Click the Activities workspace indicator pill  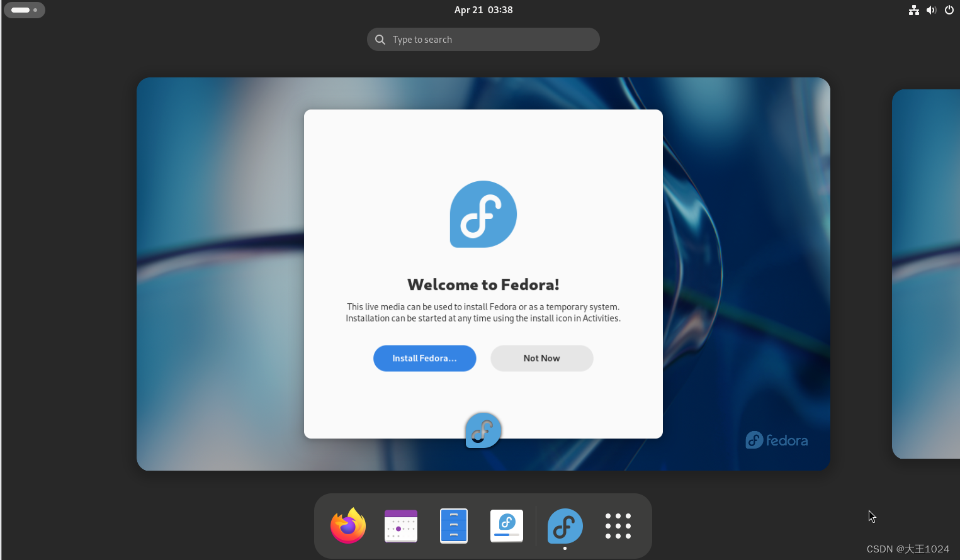click(25, 10)
